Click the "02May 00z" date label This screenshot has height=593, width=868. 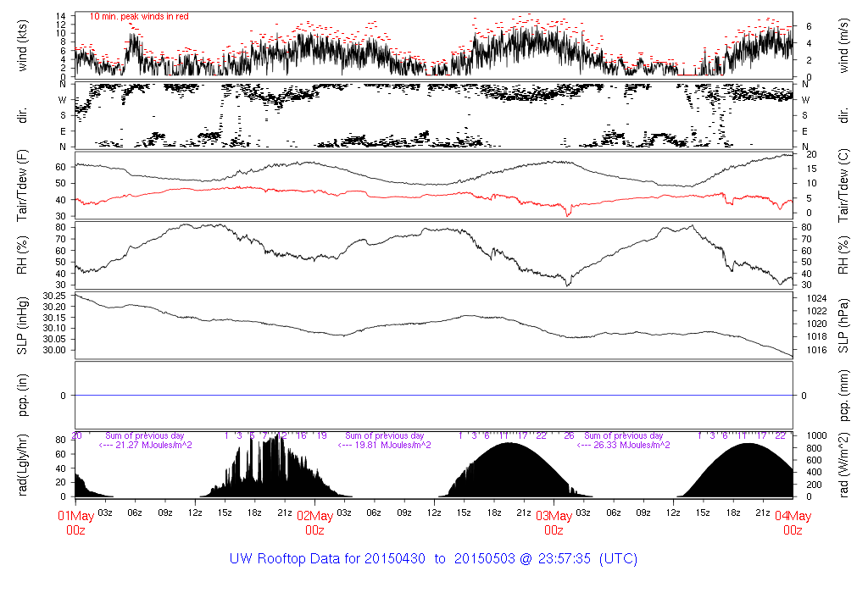coord(315,523)
